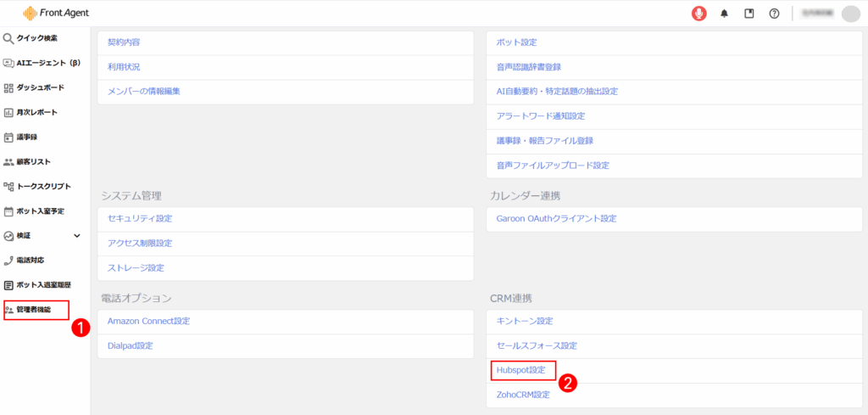Select AIエージェント (β) in sidebar
Image resolution: width=868 pixels, height=415 pixels.
point(47,63)
